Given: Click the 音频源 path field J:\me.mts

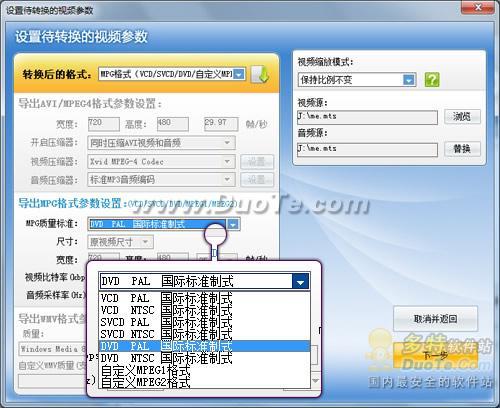Looking at the screenshot, I should [x=367, y=150].
